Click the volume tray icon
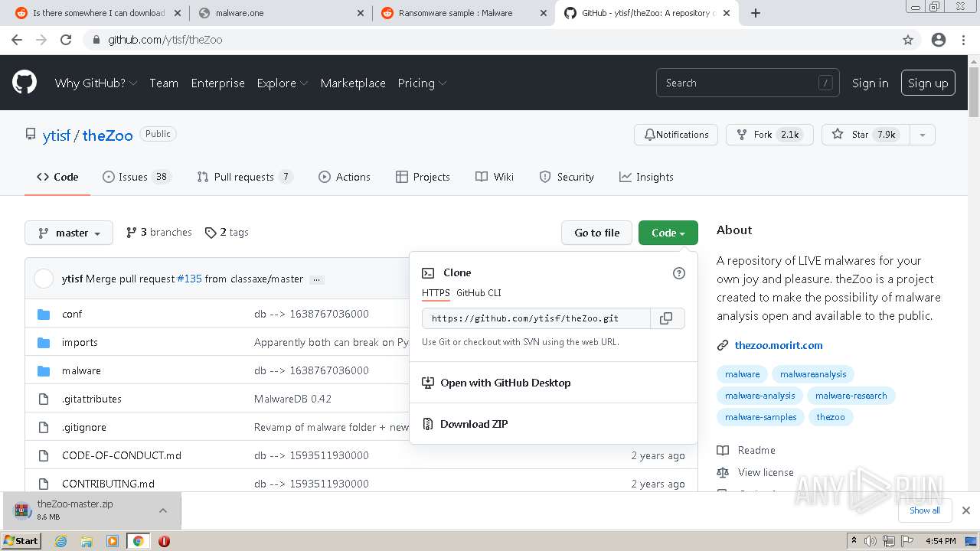Image resolution: width=980 pixels, height=551 pixels. coord(871,541)
